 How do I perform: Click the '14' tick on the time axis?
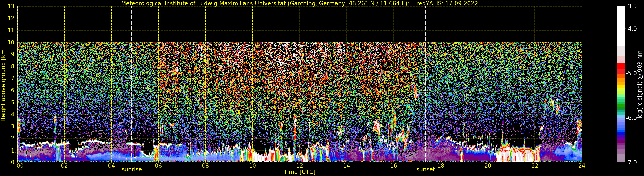[347, 166]
